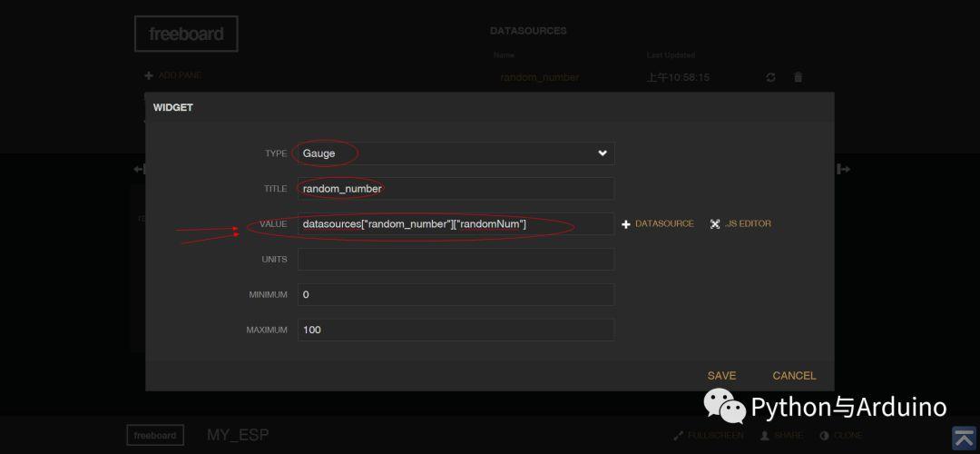Click the right column-width arrow icon
The image size is (980, 454).
[844, 169]
